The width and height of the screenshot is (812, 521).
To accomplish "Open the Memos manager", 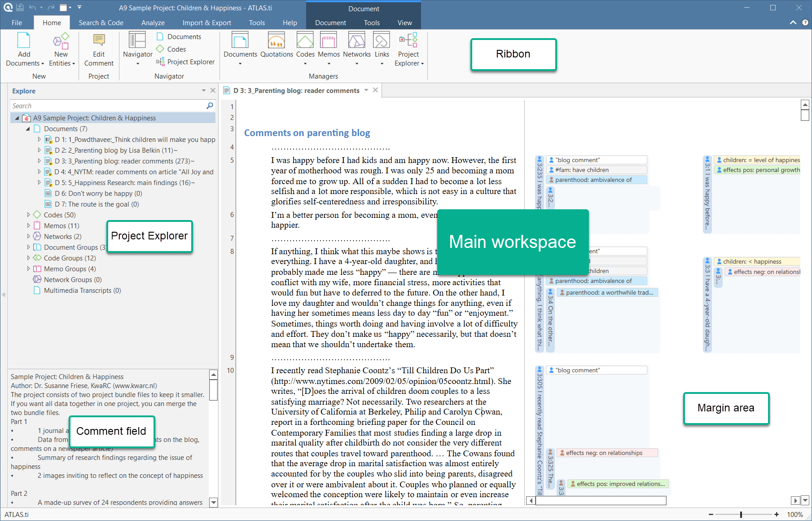I will coord(329,49).
